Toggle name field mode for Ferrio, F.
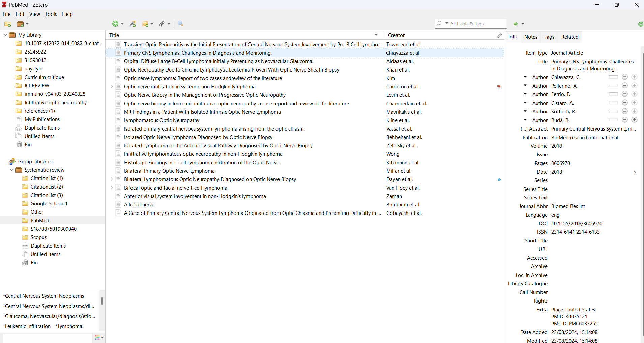 pyautogui.click(x=613, y=94)
